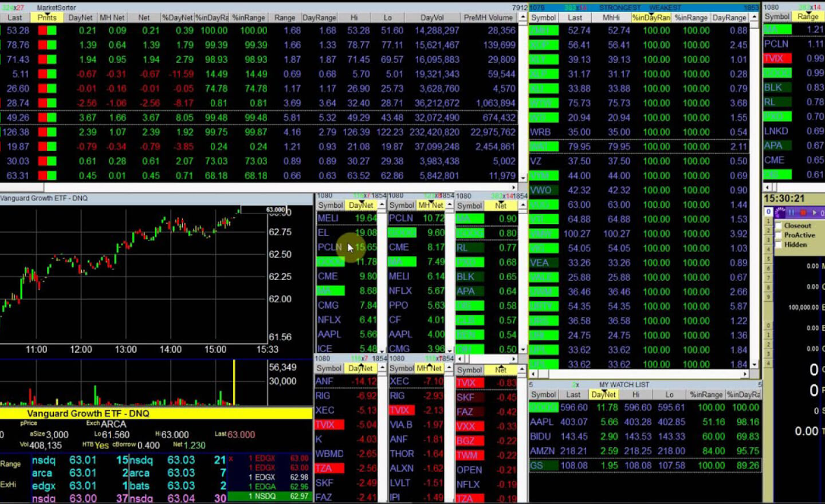Click the %inRange header in My Watch List
825x504 pixels.
click(x=706, y=395)
